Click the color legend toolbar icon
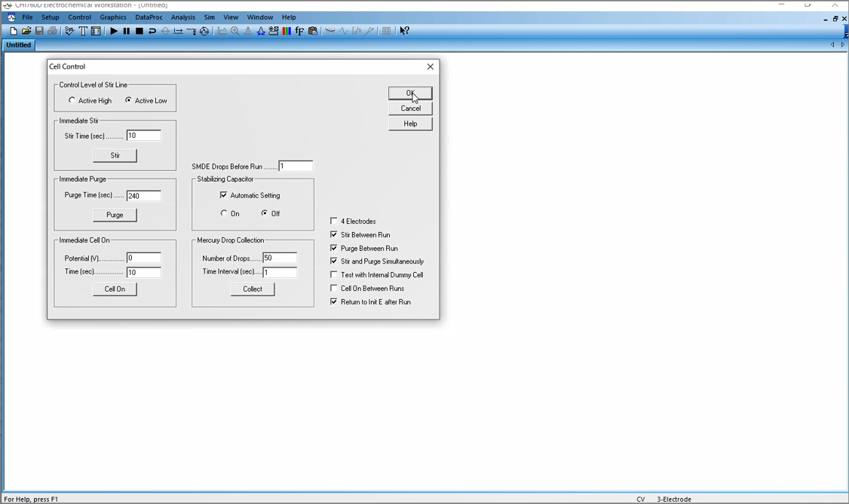The image size is (849, 504). click(x=287, y=31)
